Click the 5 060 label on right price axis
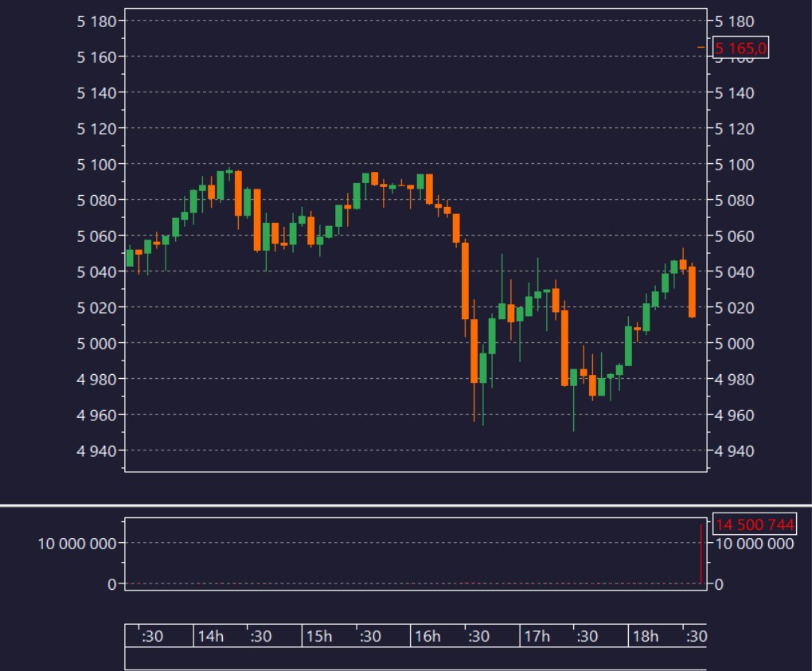 [734, 236]
